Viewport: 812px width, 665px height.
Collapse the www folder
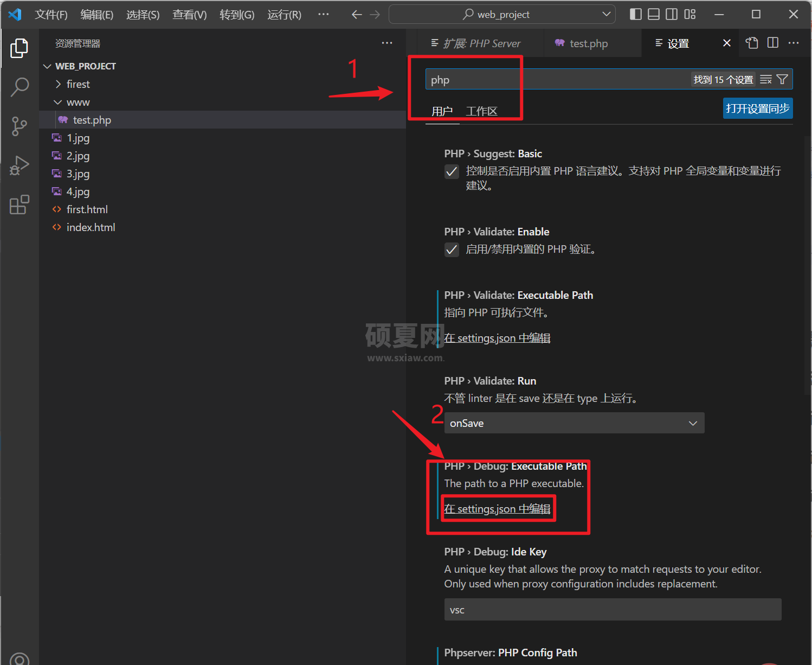pyautogui.click(x=58, y=102)
